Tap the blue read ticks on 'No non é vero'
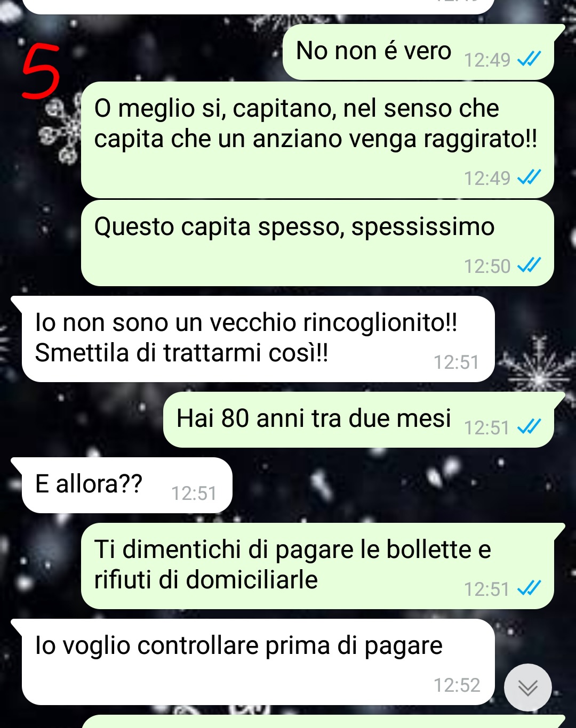Viewport: 576px width, 728px height. pyautogui.click(x=529, y=59)
